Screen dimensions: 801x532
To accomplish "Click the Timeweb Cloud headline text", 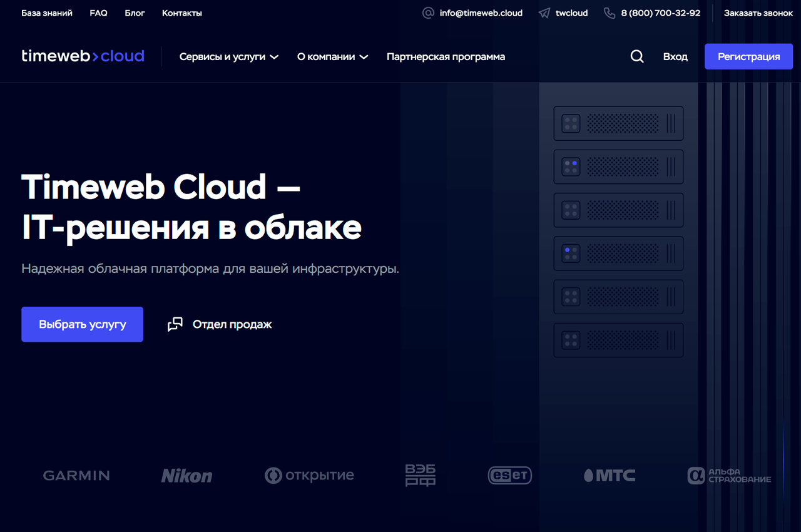I will click(x=191, y=207).
